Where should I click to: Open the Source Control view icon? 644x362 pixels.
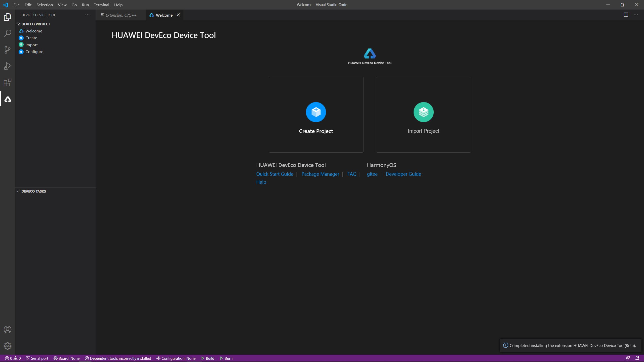[x=8, y=50]
